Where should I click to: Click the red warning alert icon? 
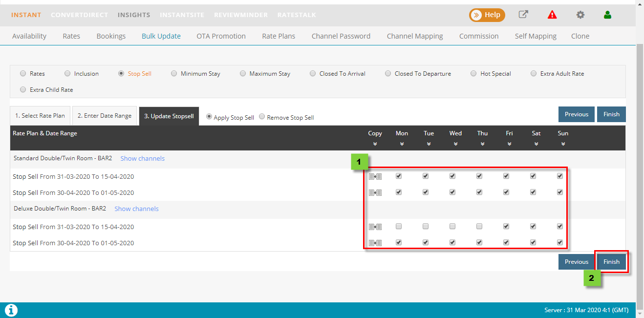[x=552, y=15]
